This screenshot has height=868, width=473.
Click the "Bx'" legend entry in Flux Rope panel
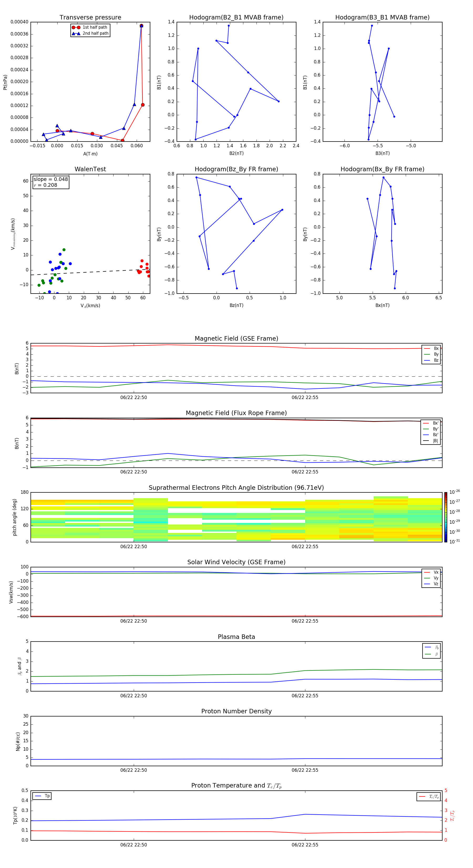coord(431,423)
